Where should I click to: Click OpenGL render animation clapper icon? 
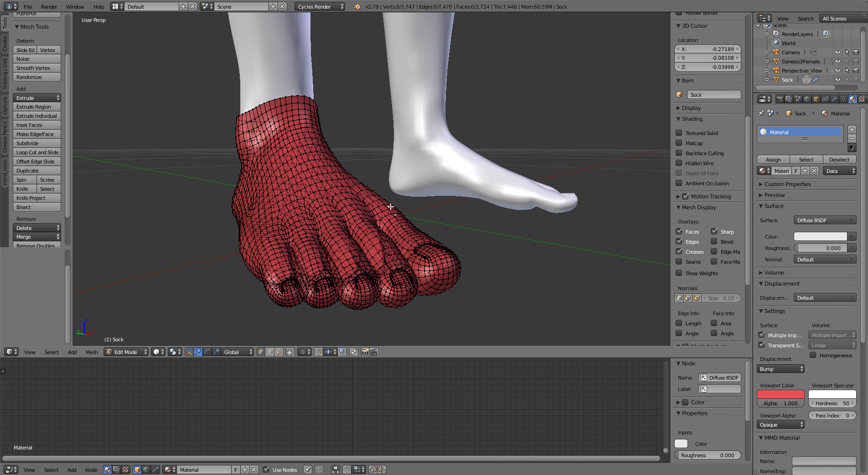[x=374, y=352]
